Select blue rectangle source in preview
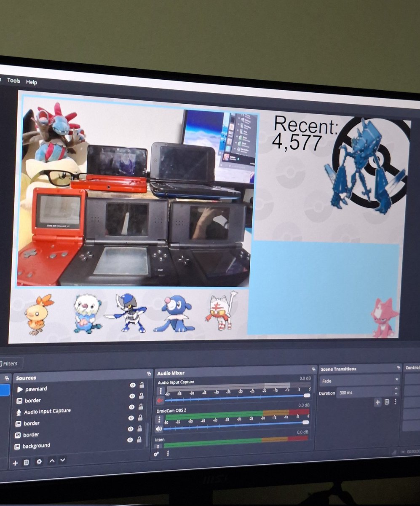 point(323,288)
